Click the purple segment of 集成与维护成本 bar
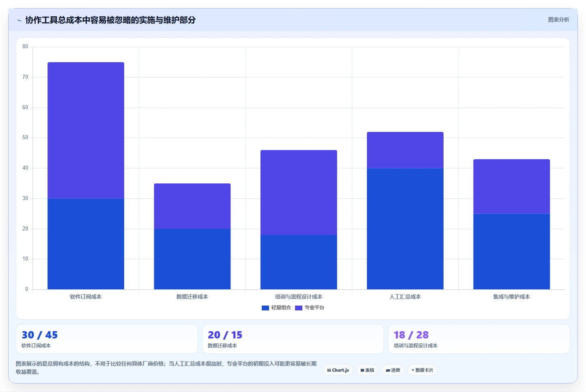Image resolution: width=586 pixels, height=392 pixels. tap(512, 186)
